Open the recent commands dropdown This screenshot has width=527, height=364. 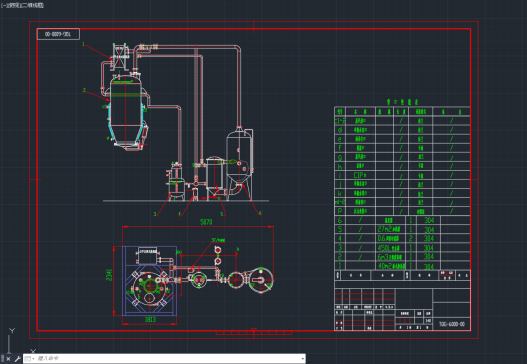(29, 359)
